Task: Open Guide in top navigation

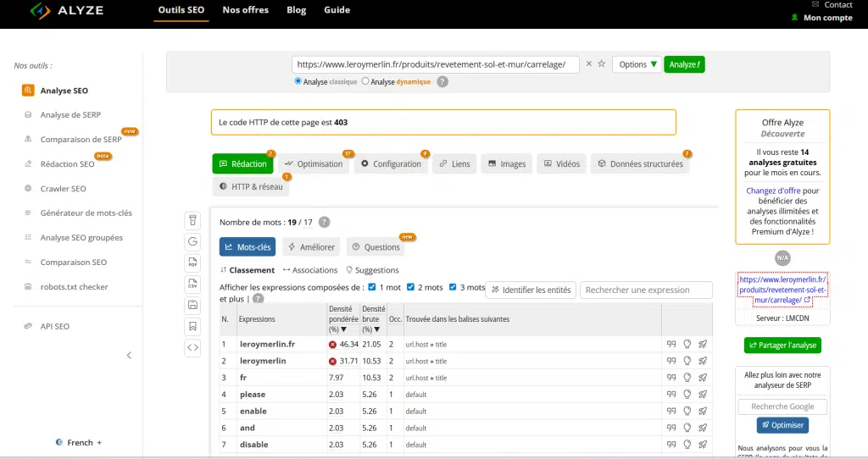Action: 337,10
